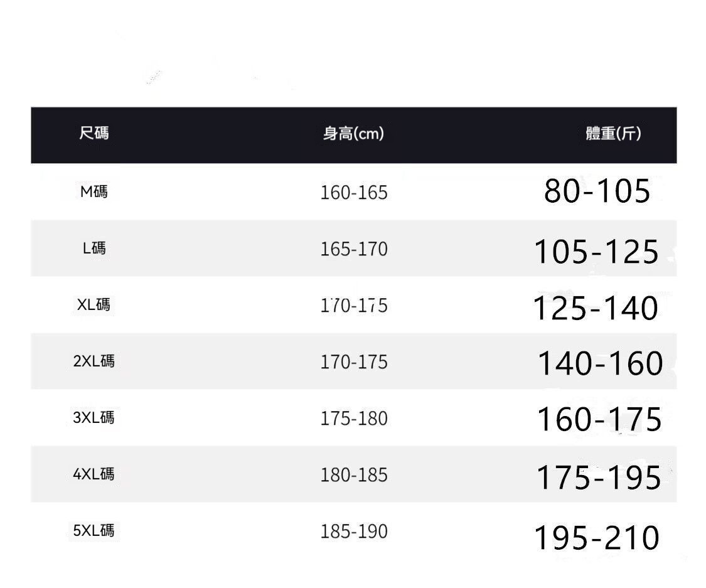
Task: Click the XL碼 size label
Action: point(94,305)
